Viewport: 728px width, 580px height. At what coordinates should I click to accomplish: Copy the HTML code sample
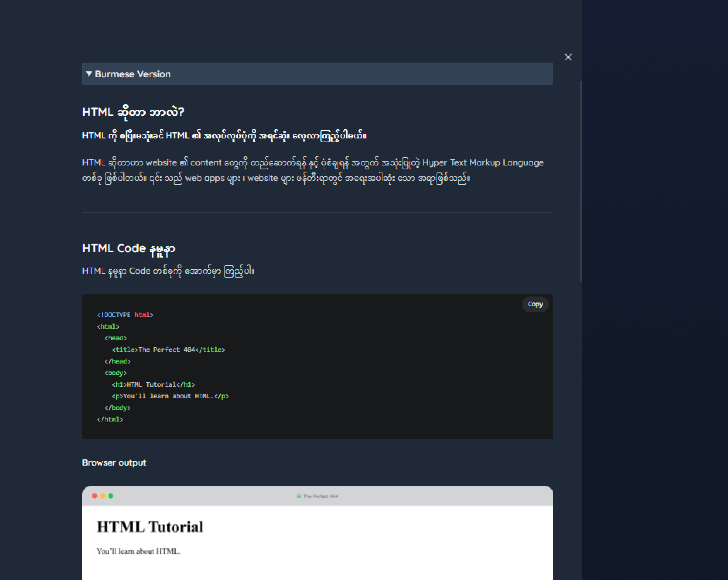coord(535,304)
